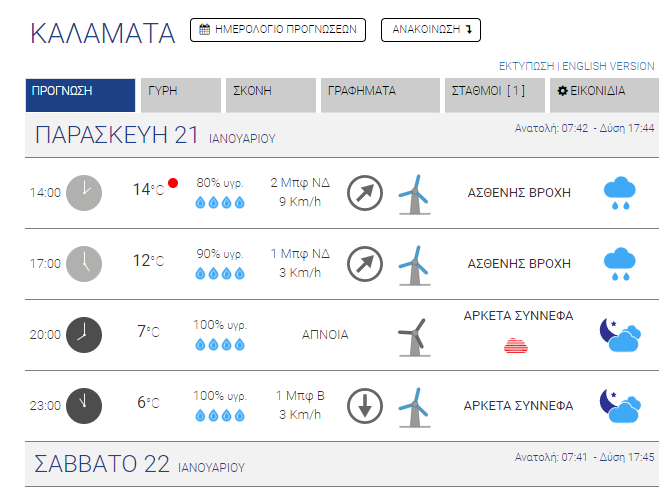
Task: Click the wind turbine icon at 20:00
Action: coord(414,337)
